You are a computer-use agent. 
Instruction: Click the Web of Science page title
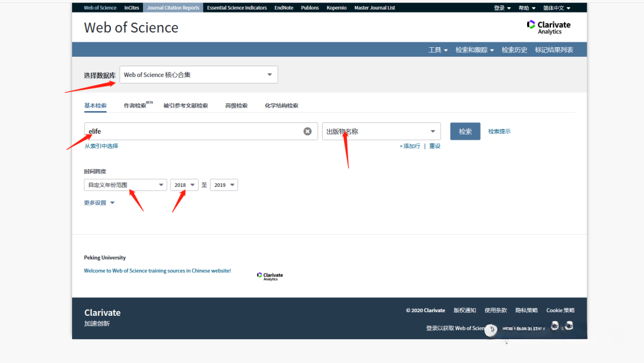click(131, 27)
